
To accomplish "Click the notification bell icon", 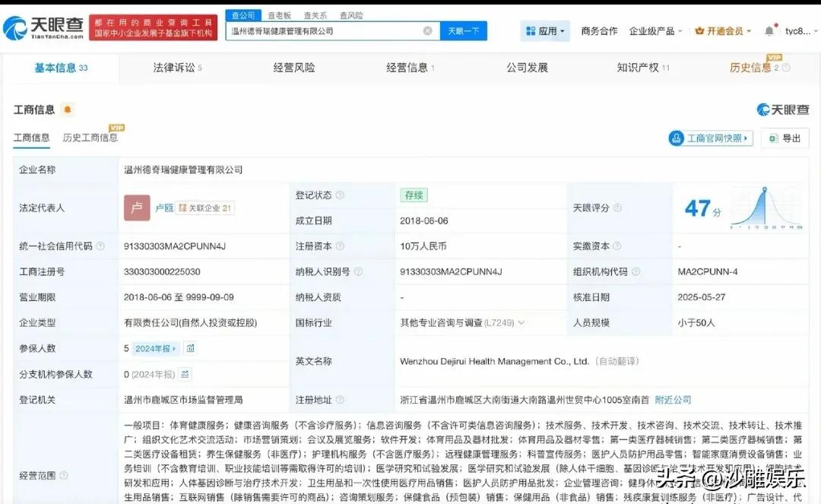I will 769,31.
